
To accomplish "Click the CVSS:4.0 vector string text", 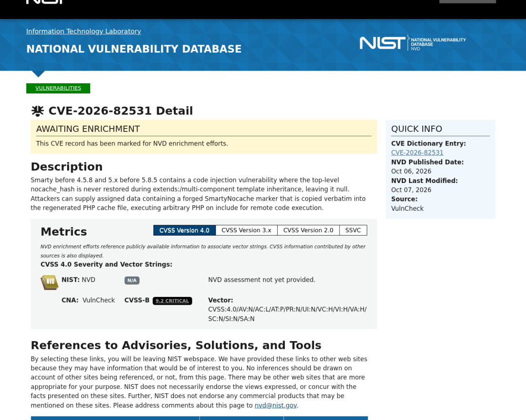I will click(x=287, y=314).
